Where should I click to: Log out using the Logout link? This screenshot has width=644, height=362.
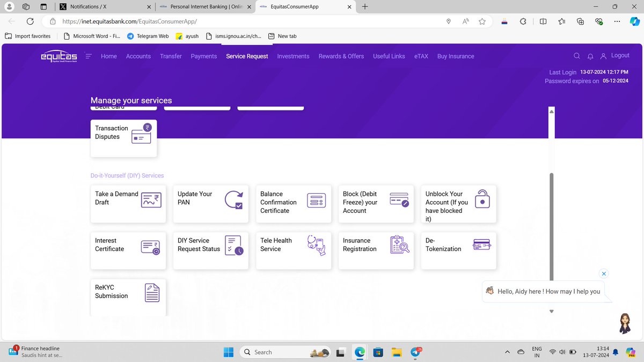click(x=620, y=55)
